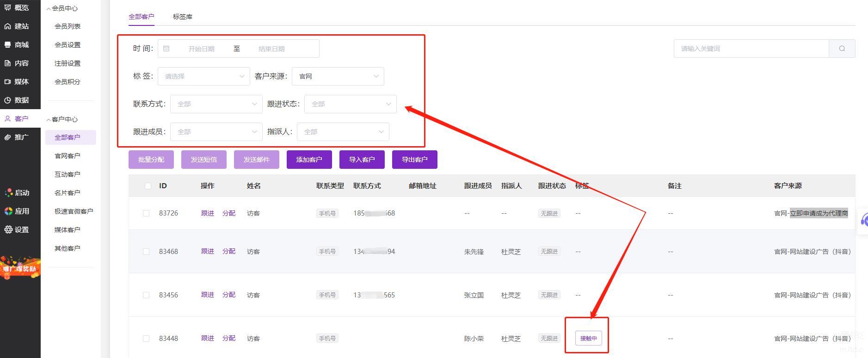This screenshot has width=868, height=358.
Task: Switch to the 标签库 tab
Action: pos(182,17)
